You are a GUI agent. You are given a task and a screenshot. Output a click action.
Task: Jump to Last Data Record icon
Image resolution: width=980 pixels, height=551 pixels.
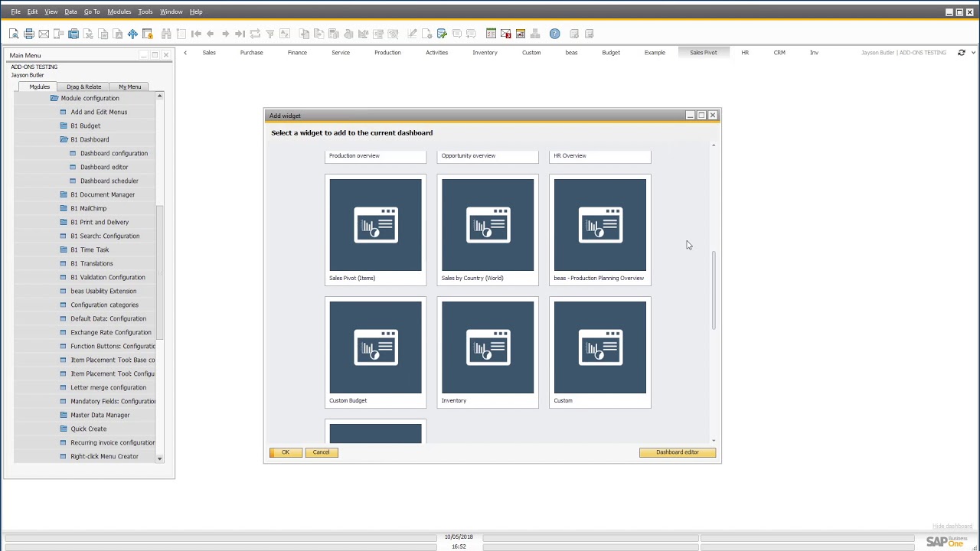click(240, 34)
